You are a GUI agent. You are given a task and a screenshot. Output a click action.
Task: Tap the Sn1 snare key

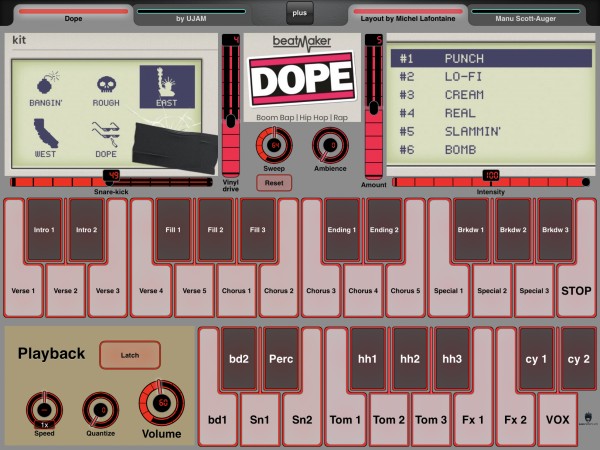click(259, 420)
